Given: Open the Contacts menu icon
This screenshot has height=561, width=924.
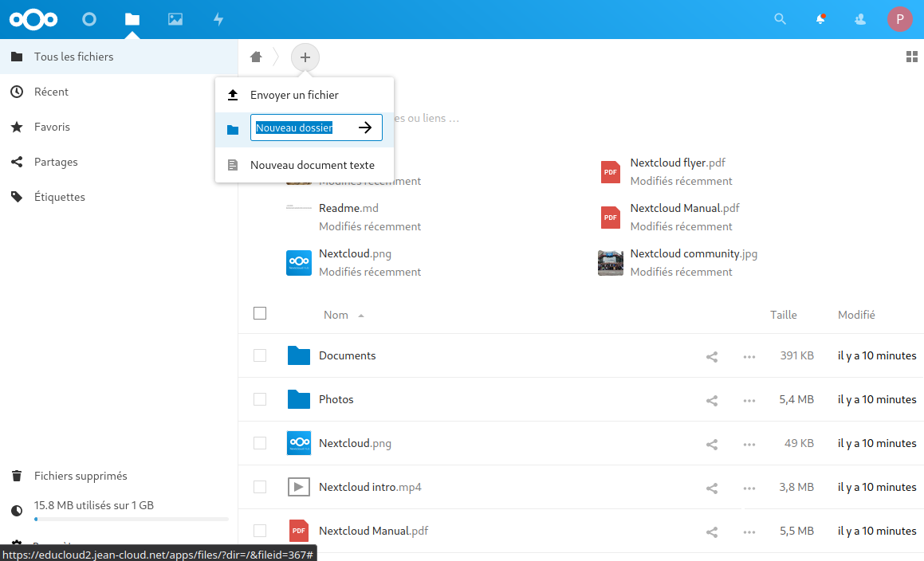Looking at the screenshot, I should coord(860,19).
